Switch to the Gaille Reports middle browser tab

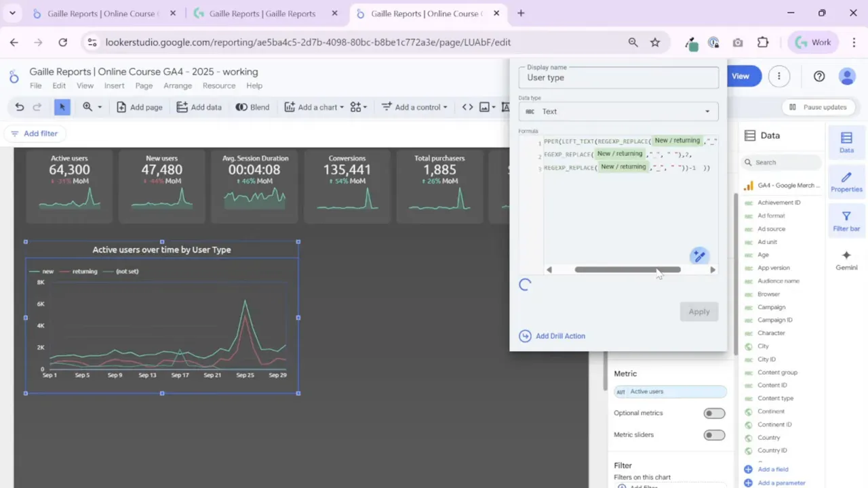(x=262, y=13)
